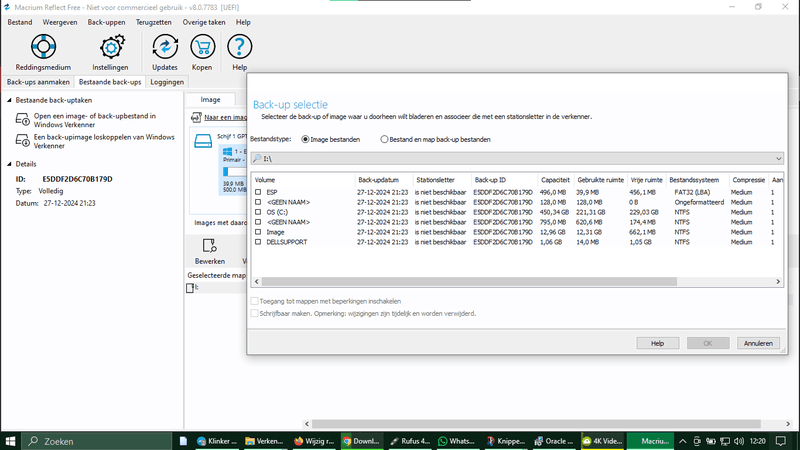Click volume list scroll right arrow
800x450 pixels.
(778, 282)
